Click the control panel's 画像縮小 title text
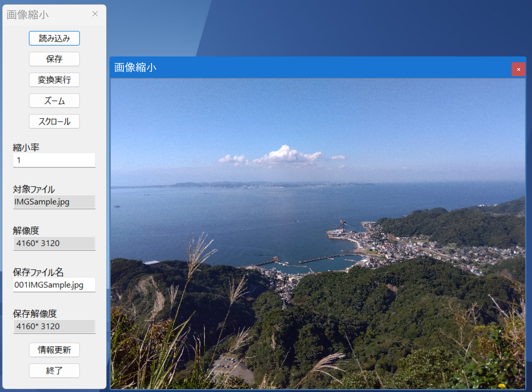 [x=28, y=15]
